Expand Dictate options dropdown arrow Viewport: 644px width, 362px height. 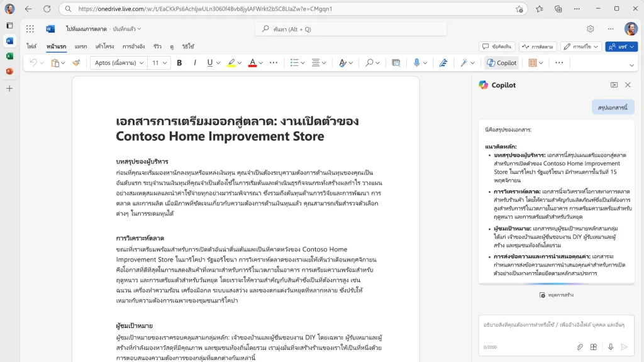pyautogui.click(x=425, y=63)
